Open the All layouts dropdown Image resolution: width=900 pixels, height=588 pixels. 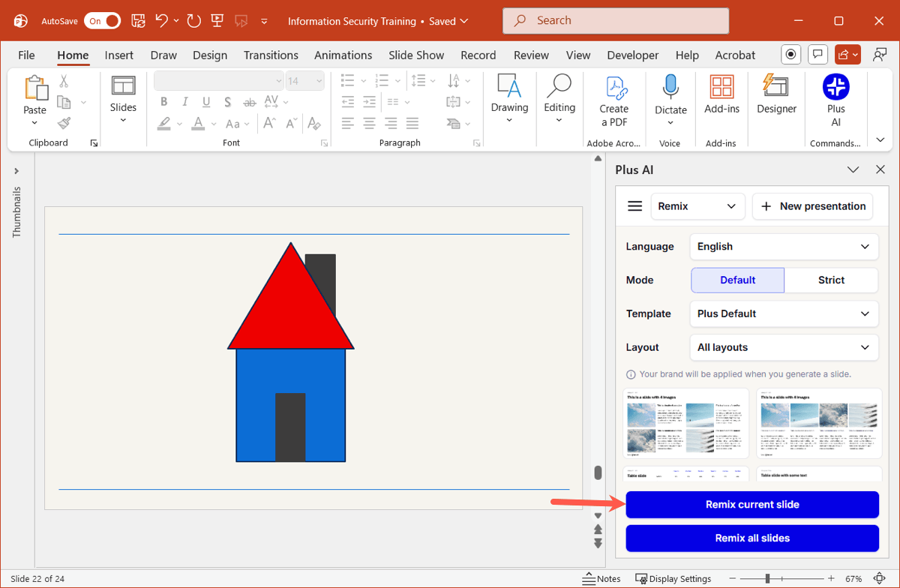tap(784, 347)
